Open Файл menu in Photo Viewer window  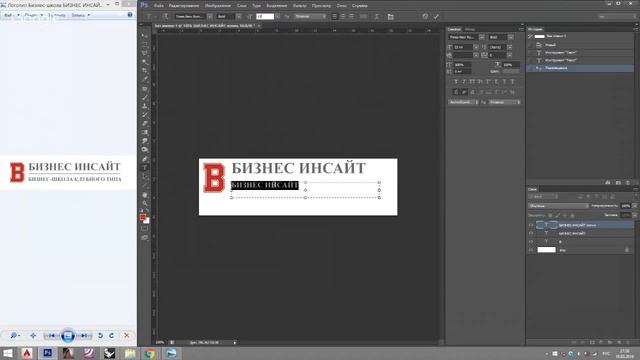pos(10,15)
